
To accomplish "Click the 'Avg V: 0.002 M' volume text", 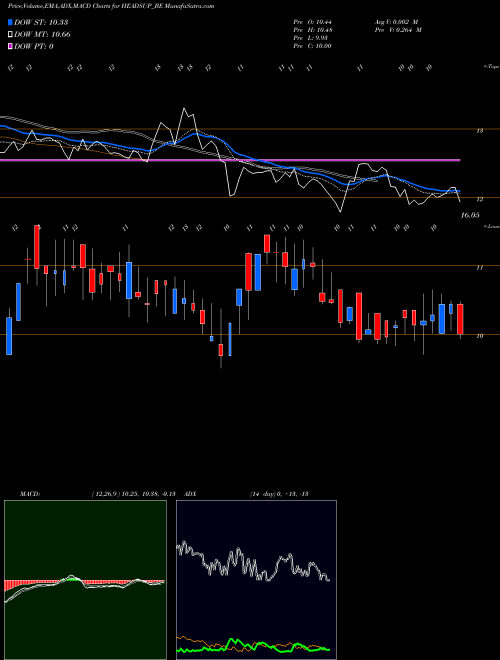I will tap(396, 22).
